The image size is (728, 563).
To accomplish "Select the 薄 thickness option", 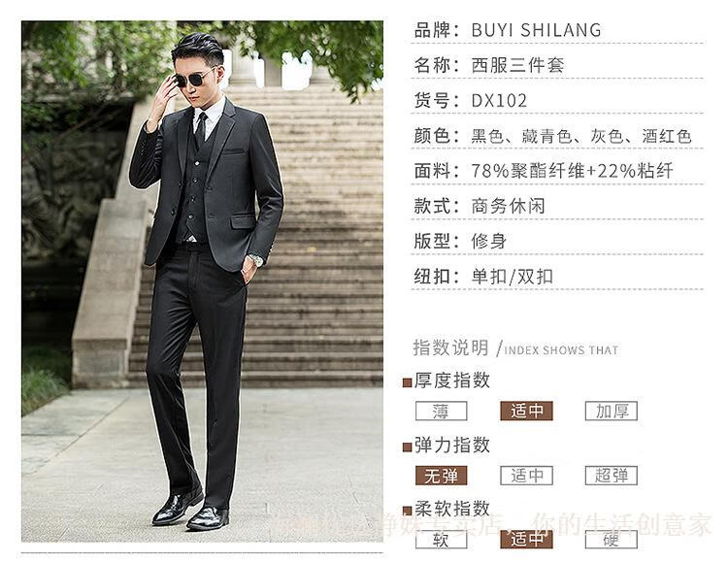I will pyautogui.click(x=441, y=412).
